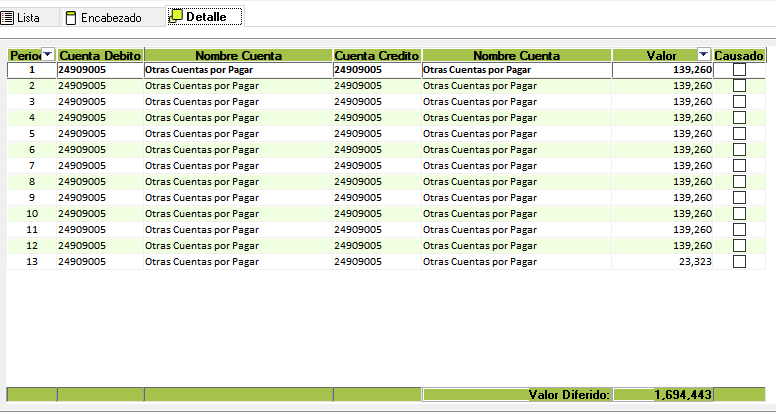Sort by Cuenta Debito column header
776x415 pixels.
coord(100,55)
